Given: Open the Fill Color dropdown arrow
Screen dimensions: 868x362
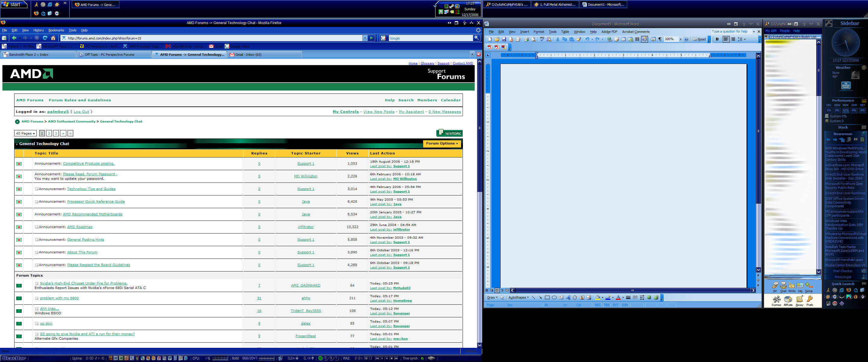Looking at the screenshot, I should 603,297.
